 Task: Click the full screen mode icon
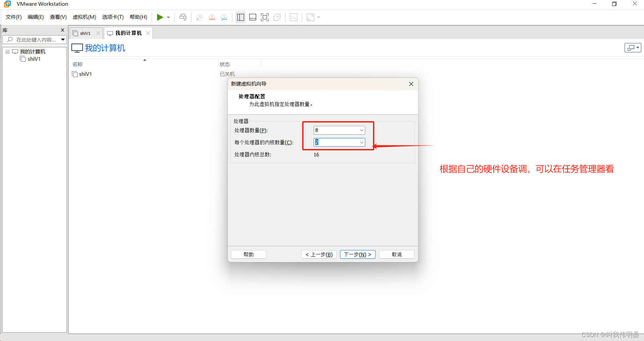tap(265, 17)
